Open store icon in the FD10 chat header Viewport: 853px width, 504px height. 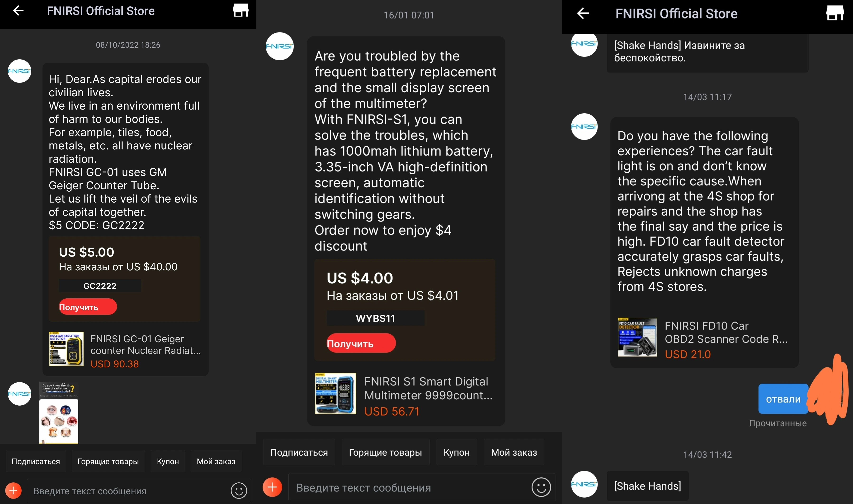(x=835, y=13)
